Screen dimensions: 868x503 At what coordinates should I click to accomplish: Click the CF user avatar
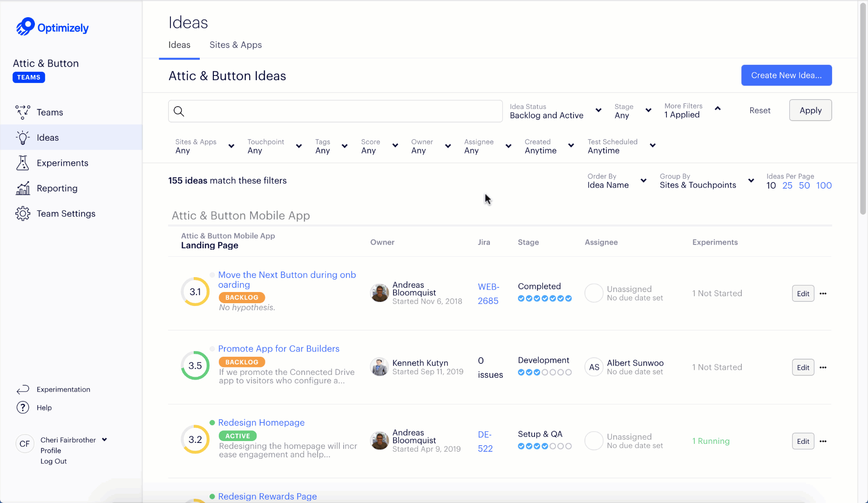[x=25, y=444]
